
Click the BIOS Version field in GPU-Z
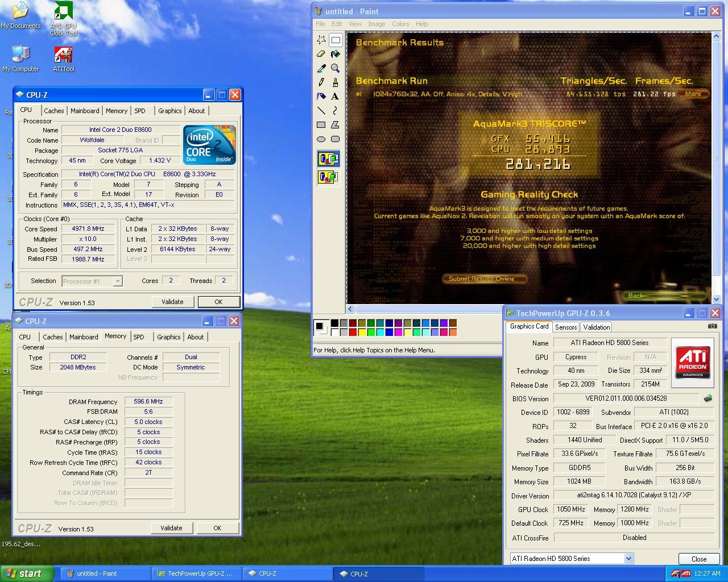click(626, 398)
